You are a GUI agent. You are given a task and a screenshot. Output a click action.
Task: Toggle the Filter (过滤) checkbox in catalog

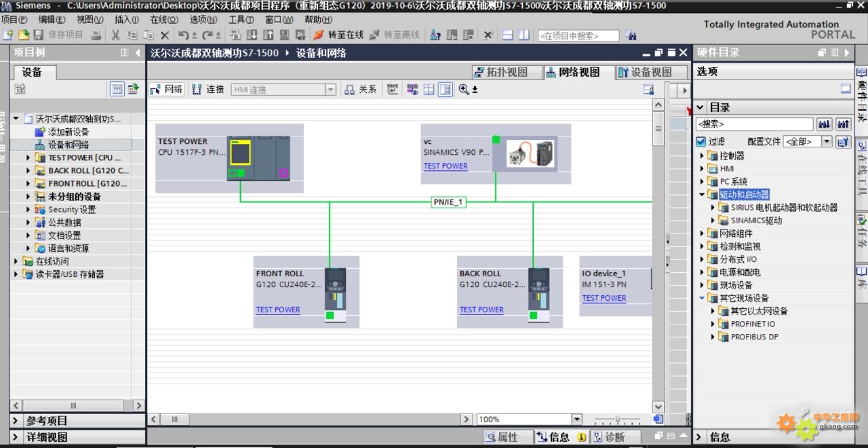(701, 141)
